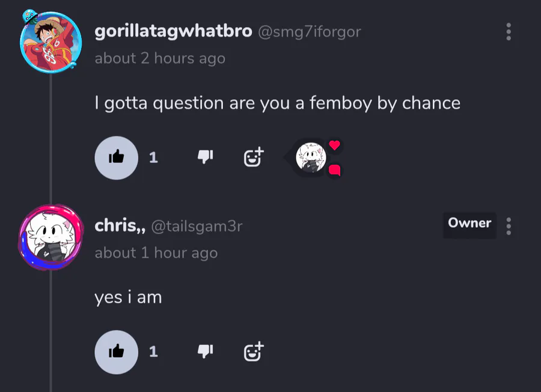The image size is (541, 392).
Task: Click the 'about 1 hour ago' timestamp
Action: tap(156, 253)
